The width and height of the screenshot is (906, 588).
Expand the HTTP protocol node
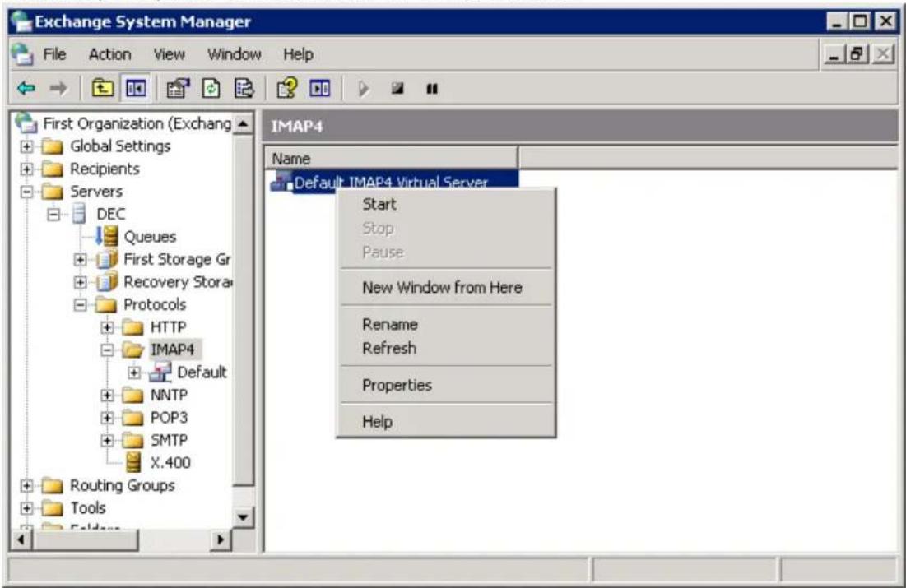pyautogui.click(x=107, y=327)
